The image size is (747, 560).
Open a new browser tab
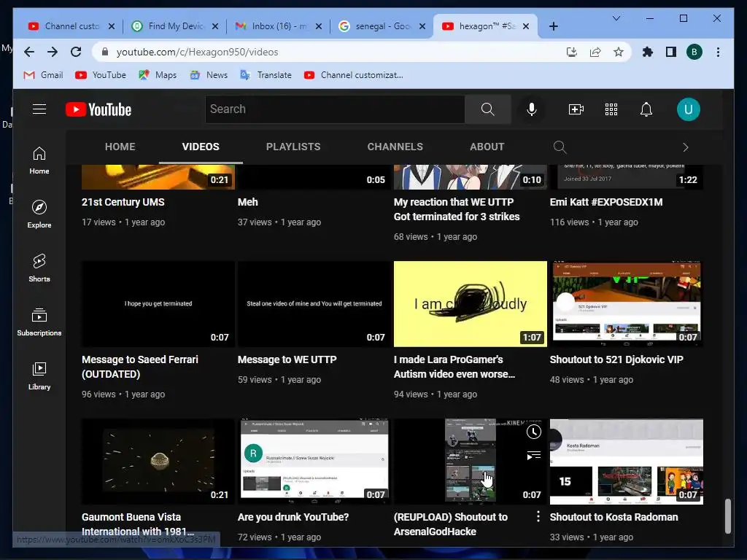click(553, 26)
